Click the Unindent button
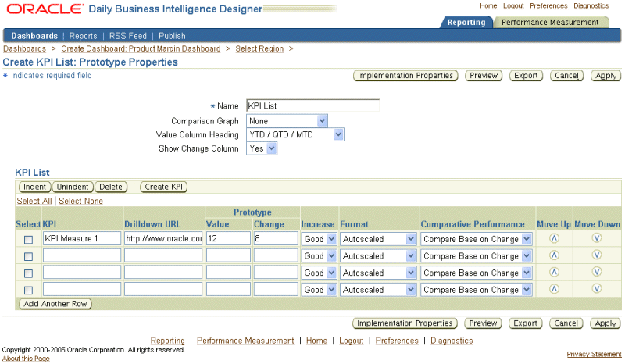 (73, 187)
